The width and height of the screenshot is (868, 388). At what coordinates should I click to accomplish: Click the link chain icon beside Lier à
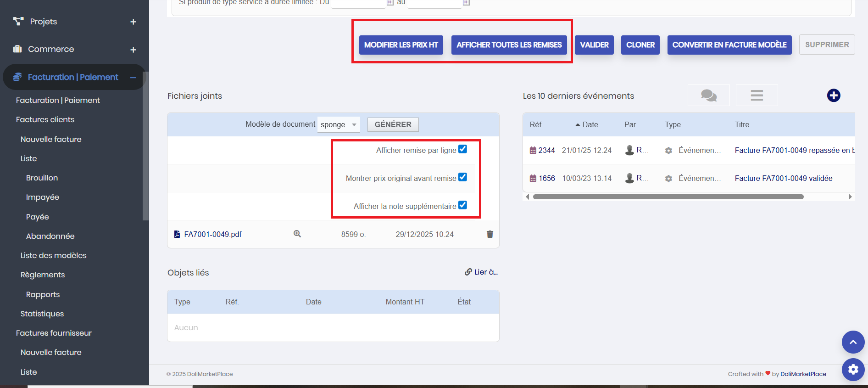468,272
